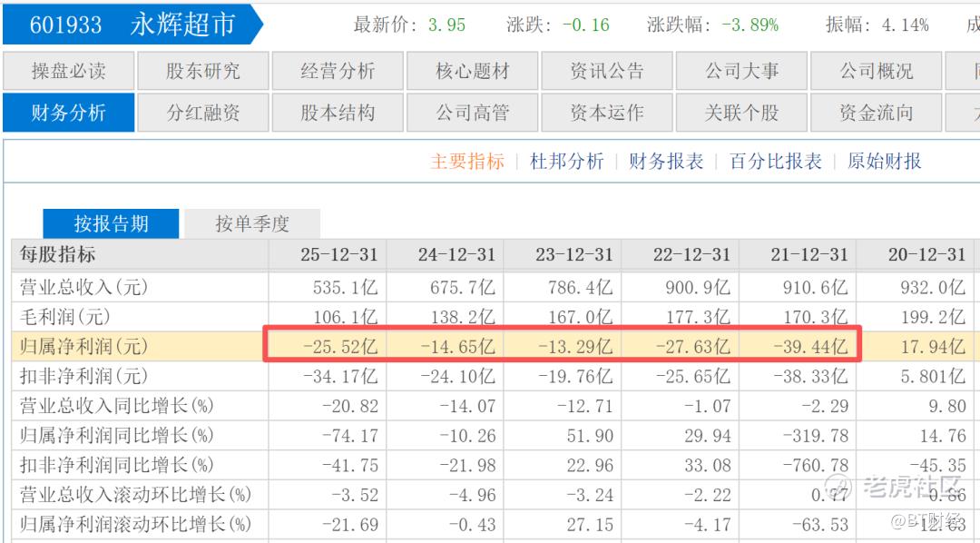Switch to 股本结构 tab
Viewport: 980px width, 543px height.
pyautogui.click(x=338, y=114)
